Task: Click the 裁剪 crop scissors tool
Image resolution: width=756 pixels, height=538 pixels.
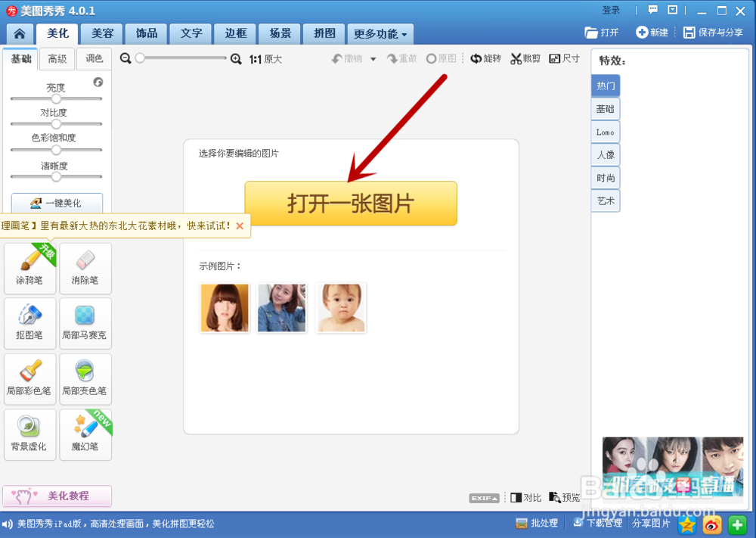Action: pyautogui.click(x=525, y=58)
